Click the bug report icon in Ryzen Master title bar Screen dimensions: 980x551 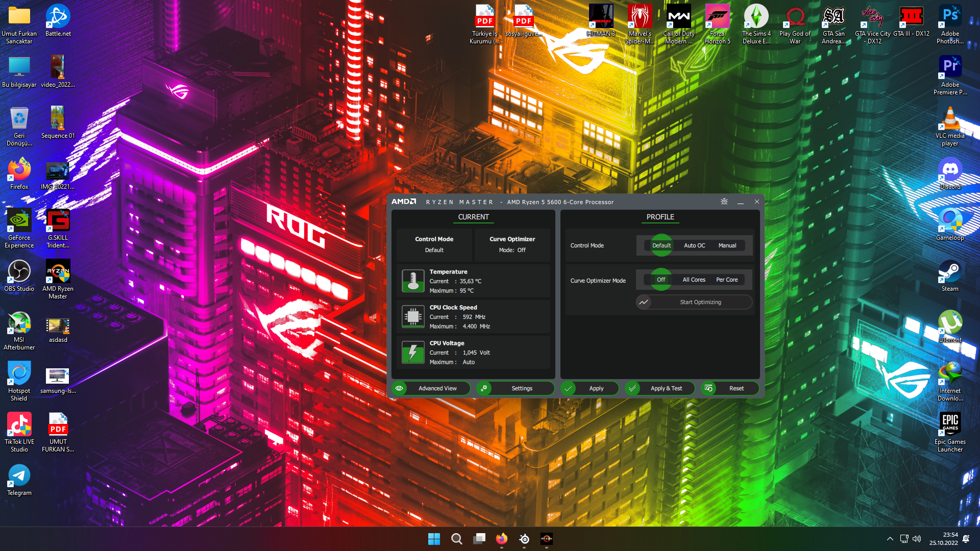(724, 202)
